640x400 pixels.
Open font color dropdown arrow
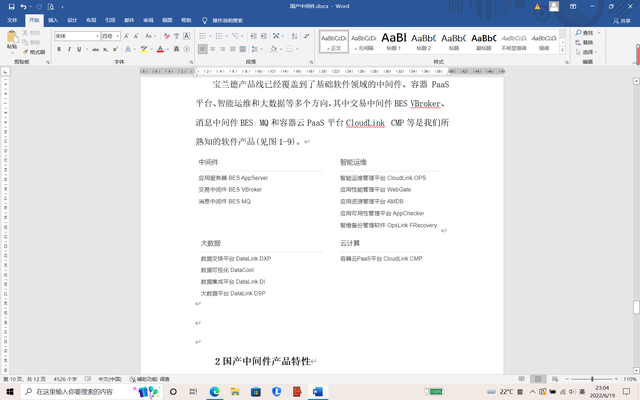[x=168, y=49]
